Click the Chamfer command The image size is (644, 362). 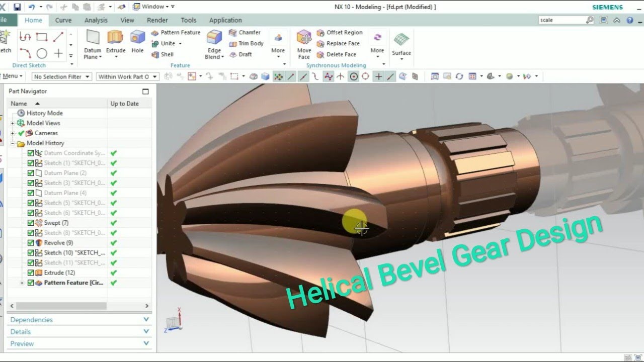click(245, 32)
